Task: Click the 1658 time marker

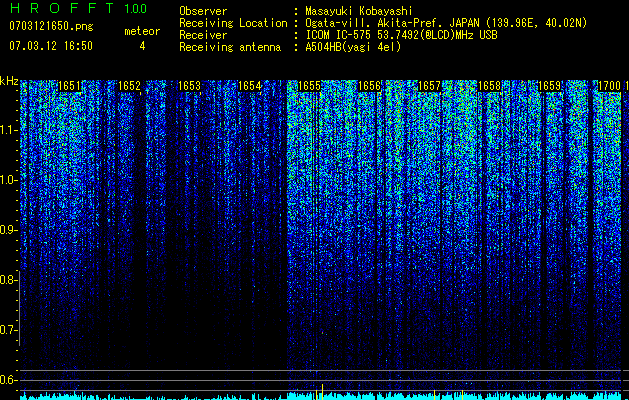Action: coord(489,86)
